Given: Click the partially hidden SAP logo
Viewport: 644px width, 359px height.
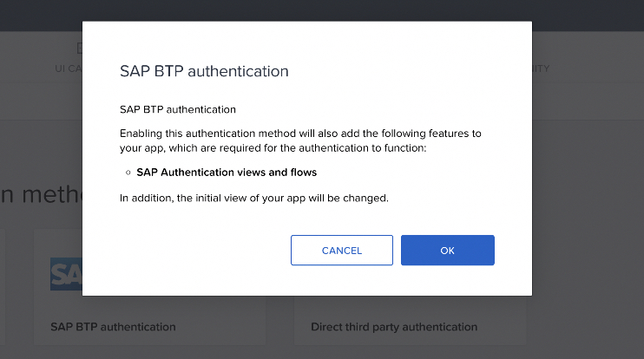Looking at the screenshot, I should (x=66, y=274).
